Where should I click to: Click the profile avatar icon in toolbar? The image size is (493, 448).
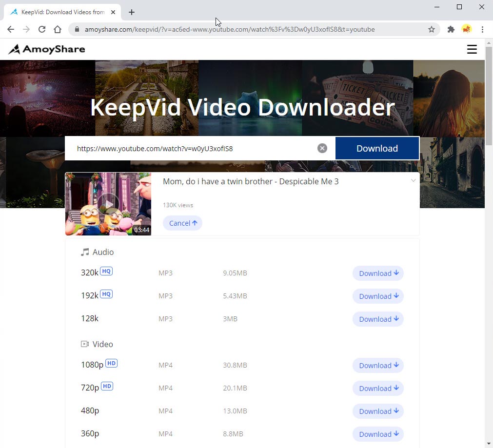467,29
